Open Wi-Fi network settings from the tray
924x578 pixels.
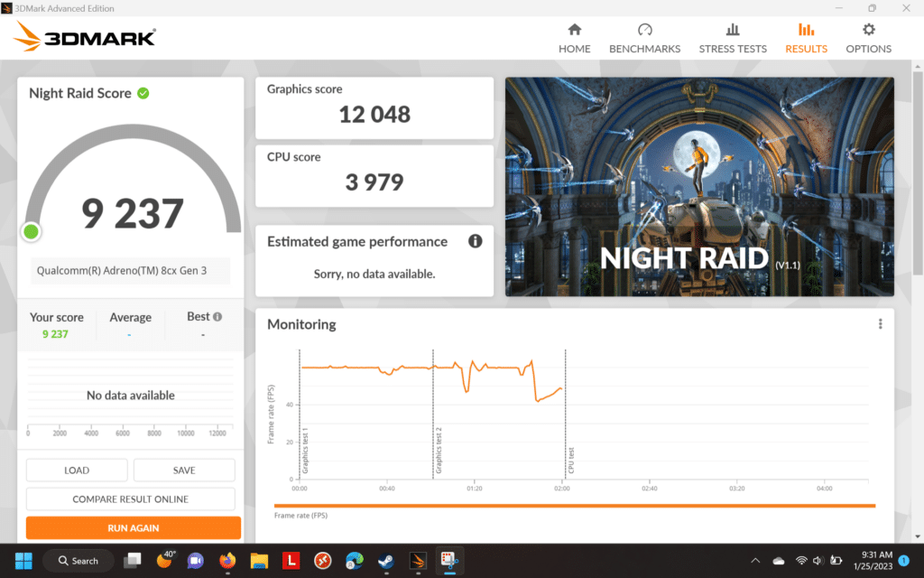pyautogui.click(x=801, y=560)
